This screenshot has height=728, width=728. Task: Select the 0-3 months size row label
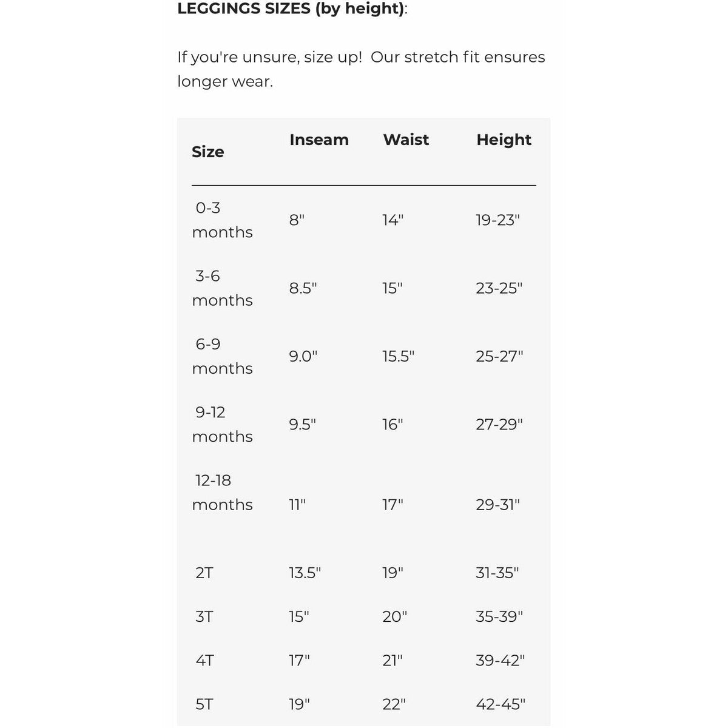coord(222,220)
